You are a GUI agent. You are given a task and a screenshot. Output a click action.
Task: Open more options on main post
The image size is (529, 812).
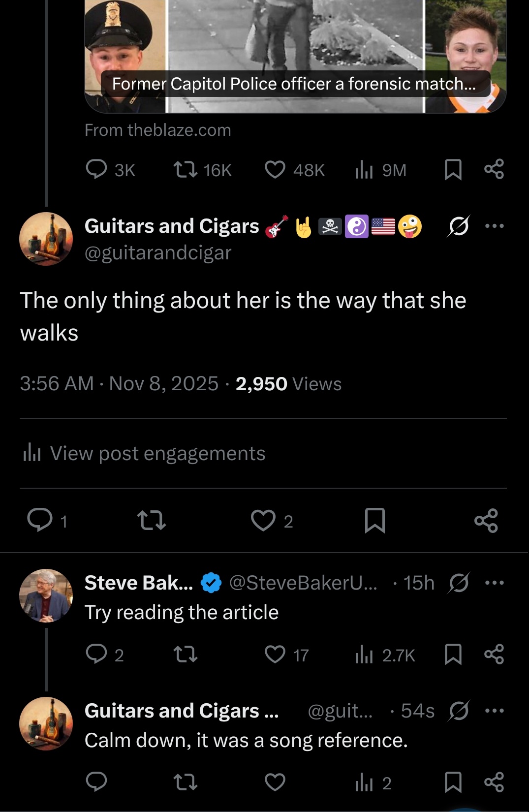tap(494, 226)
